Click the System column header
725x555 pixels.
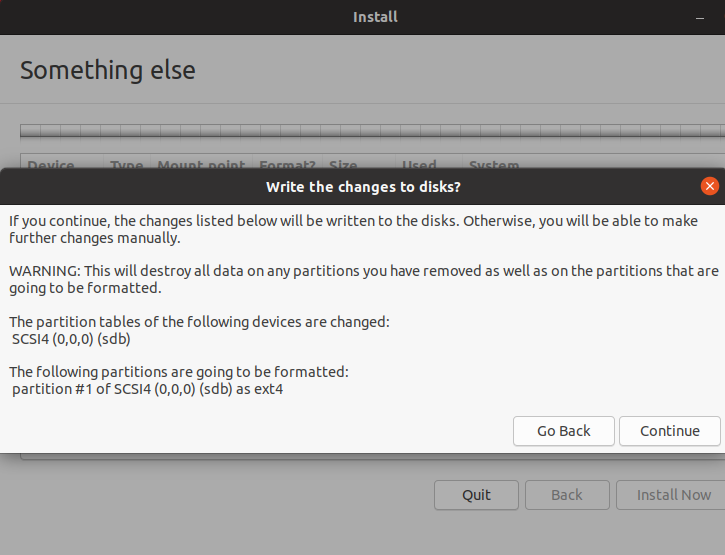tap(494, 165)
